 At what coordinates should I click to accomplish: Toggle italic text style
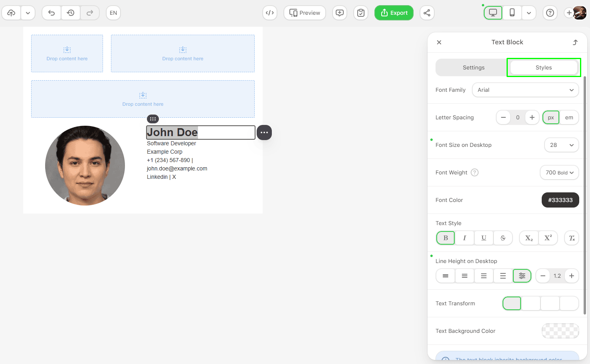tap(465, 238)
